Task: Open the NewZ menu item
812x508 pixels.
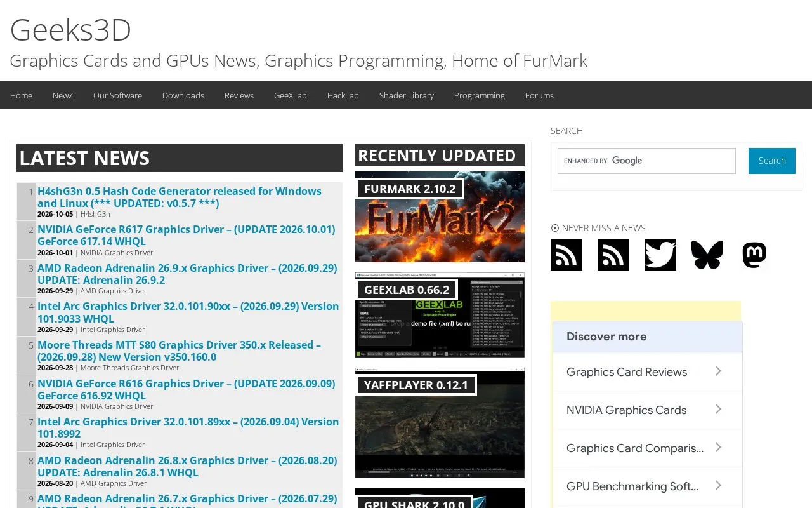Action: 63,95
